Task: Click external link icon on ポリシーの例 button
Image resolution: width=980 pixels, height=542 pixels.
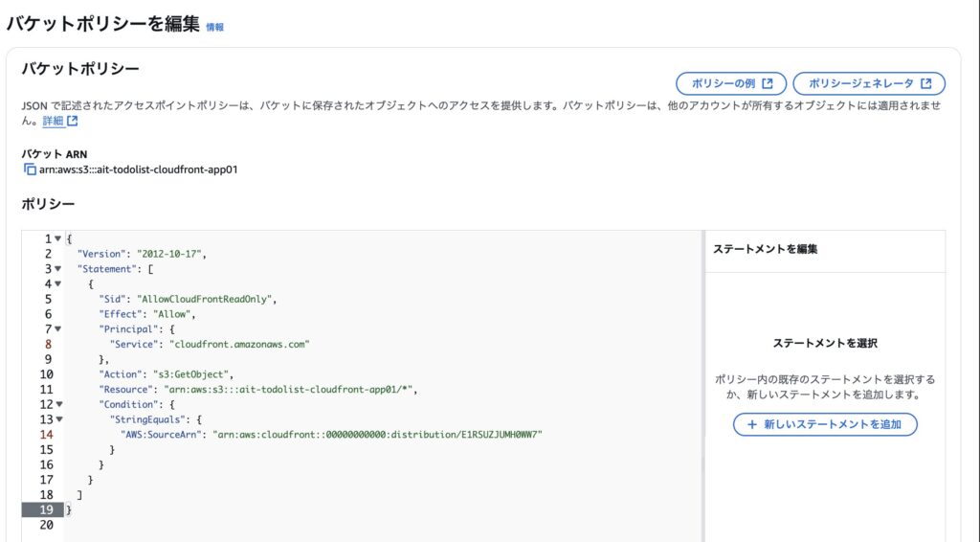Action: (768, 83)
